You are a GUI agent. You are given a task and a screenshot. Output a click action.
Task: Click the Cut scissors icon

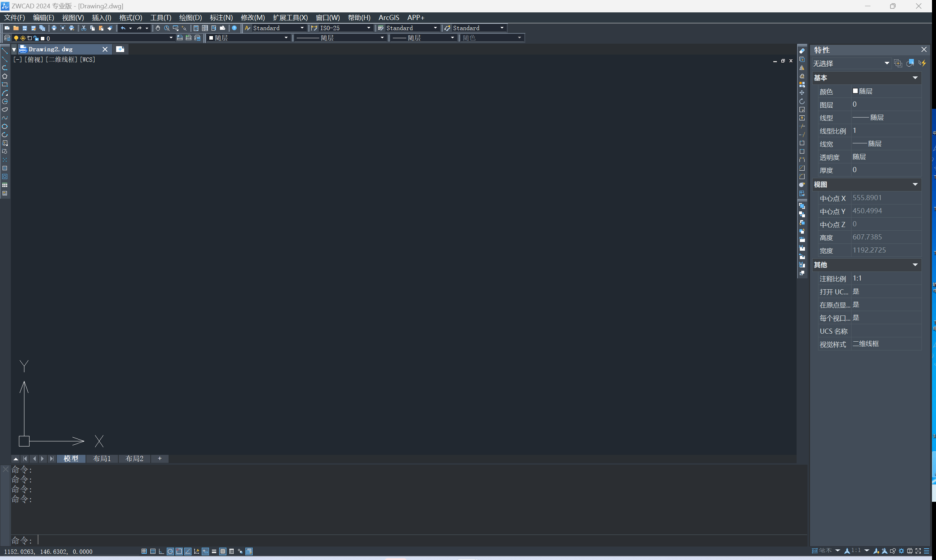[84, 28]
